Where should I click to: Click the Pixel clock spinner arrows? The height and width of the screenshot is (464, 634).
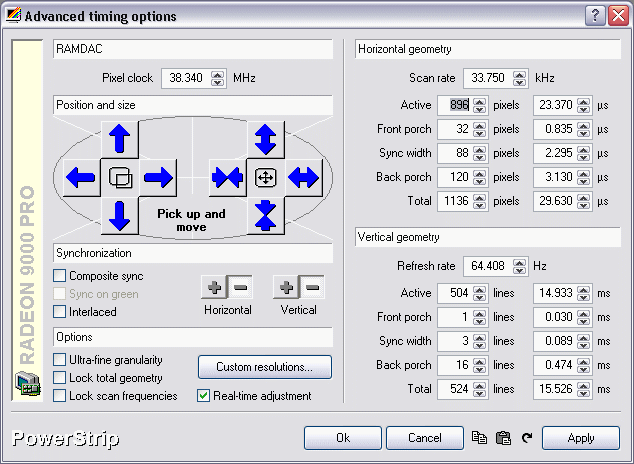(218, 78)
